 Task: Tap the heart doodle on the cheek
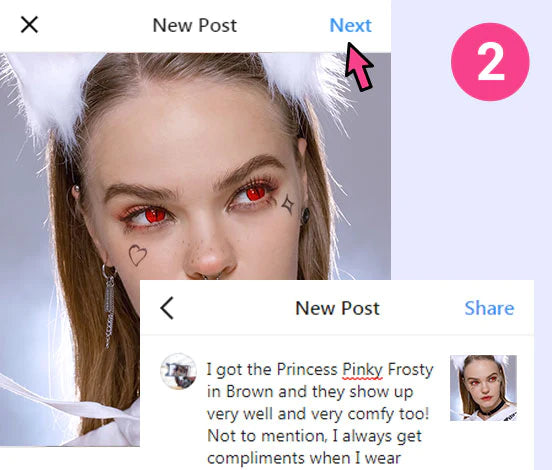click(x=137, y=255)
